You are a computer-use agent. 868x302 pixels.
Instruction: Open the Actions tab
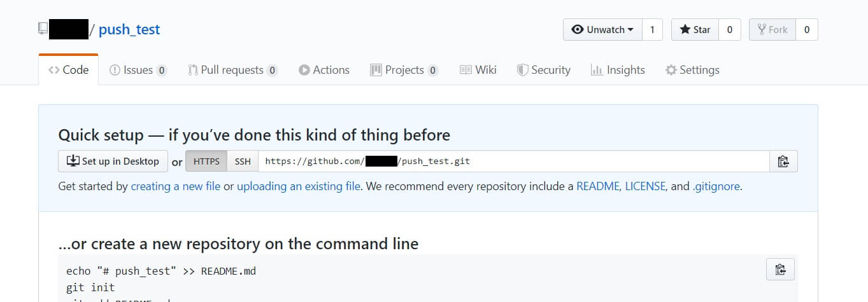(324, 70)
